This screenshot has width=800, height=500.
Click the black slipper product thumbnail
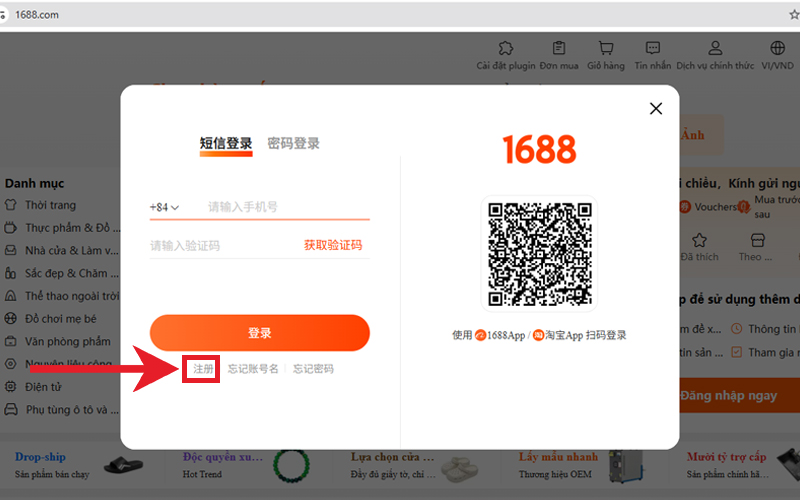tap(123, 465)
